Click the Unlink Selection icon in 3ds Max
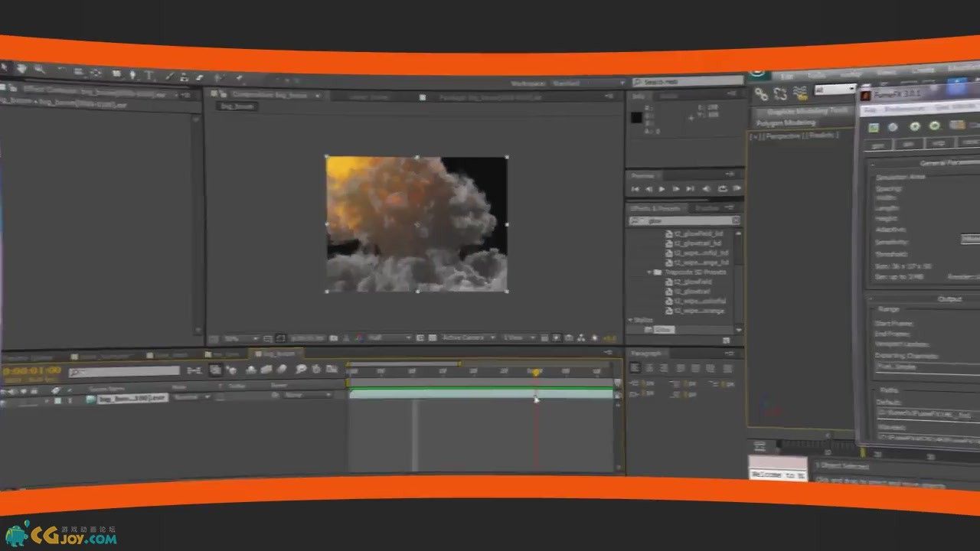Screen dimensions: 980x551 [x=780, y=93]
